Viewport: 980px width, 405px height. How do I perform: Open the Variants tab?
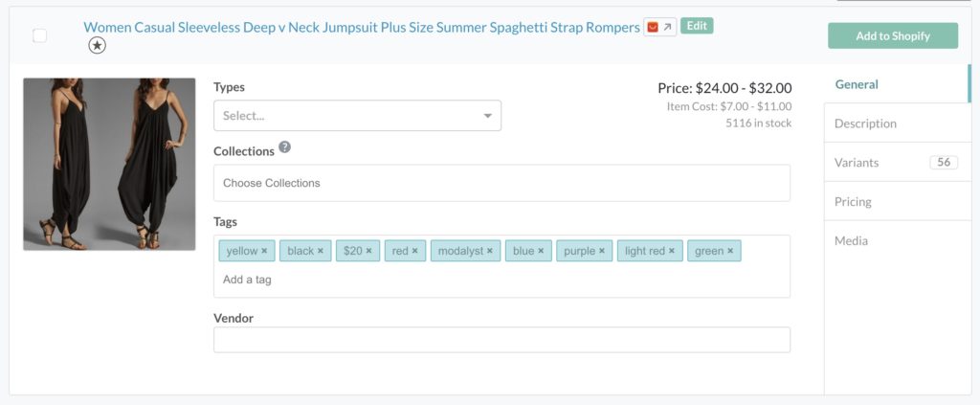click(857, 163)
